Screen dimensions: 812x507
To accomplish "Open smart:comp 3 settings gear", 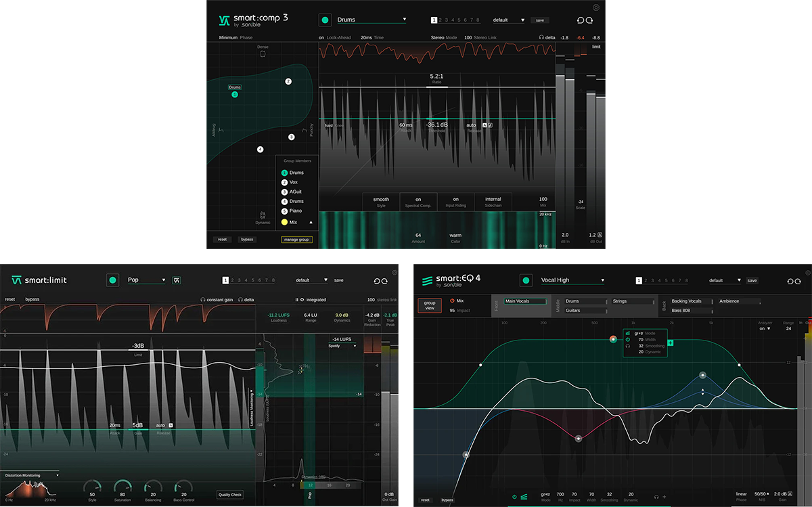I will coord(595,7).
